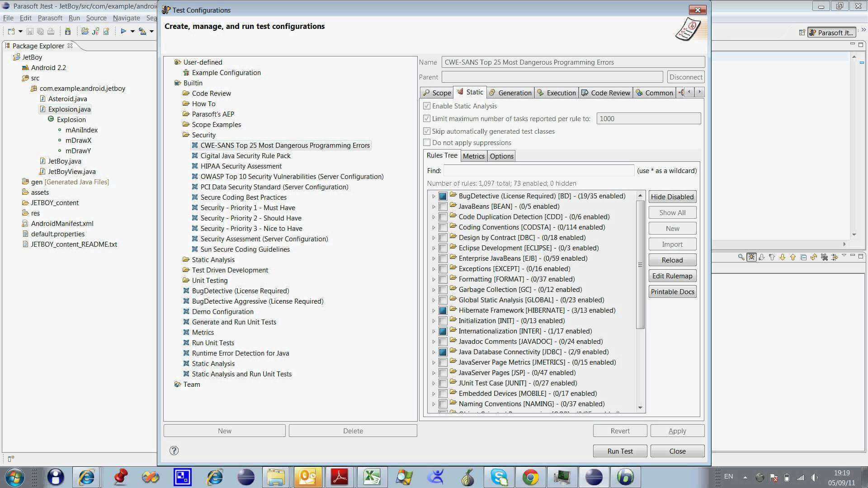
Task: Open Google Chrome from the taskbar
Action: 530,477
